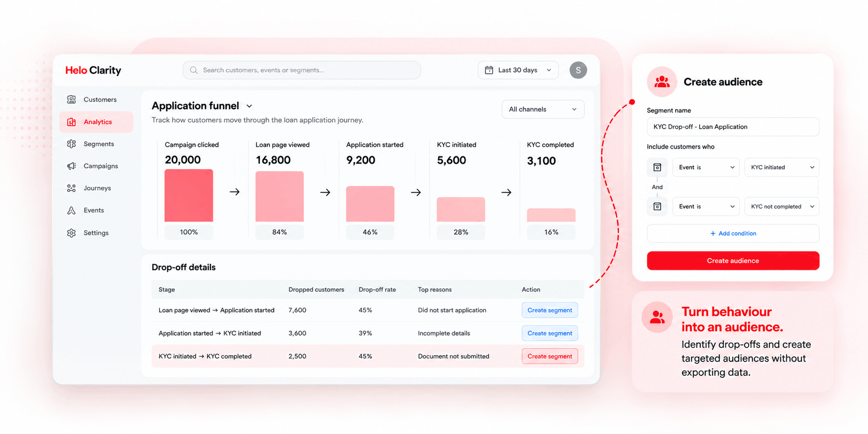Create segment for KYC initiated row
868x434 pixels.
click(549, 356)
